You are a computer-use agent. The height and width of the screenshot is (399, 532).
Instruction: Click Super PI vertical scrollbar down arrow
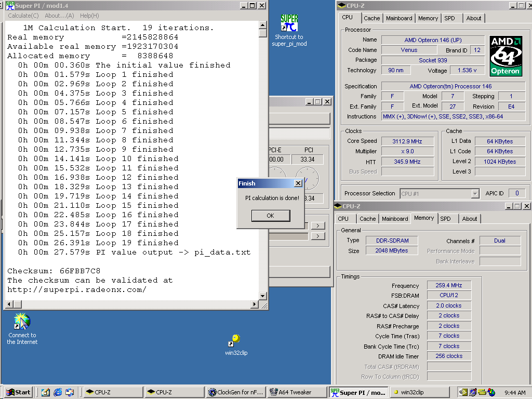click(x=262, y=296)
